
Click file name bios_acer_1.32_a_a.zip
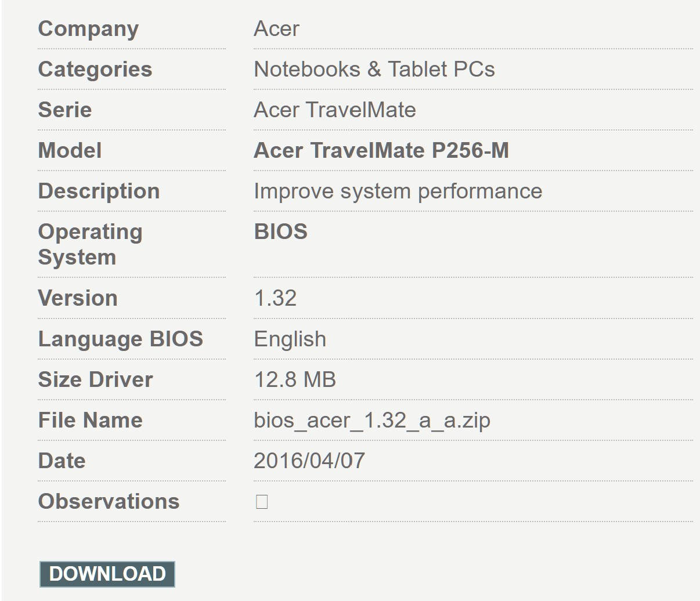[x=372, y=420]
